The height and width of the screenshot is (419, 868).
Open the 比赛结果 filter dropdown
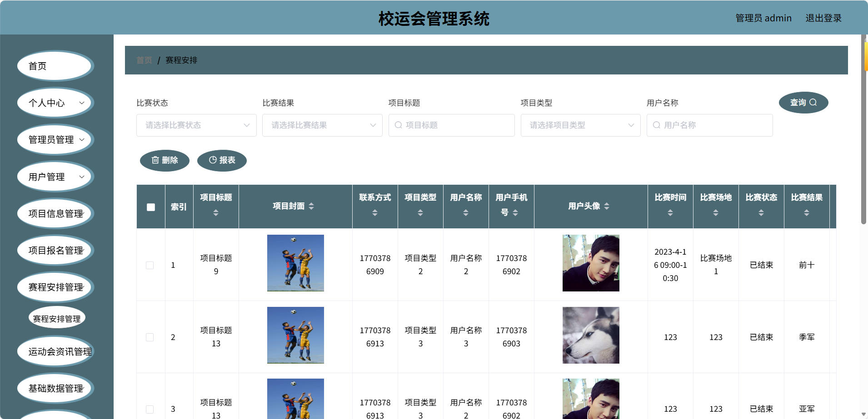(x=322, y=125)
